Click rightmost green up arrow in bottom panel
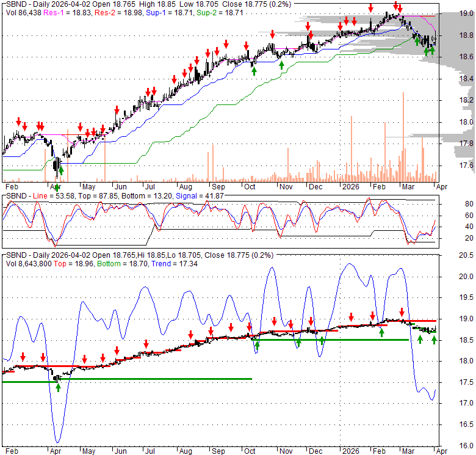 click(434, 340)
